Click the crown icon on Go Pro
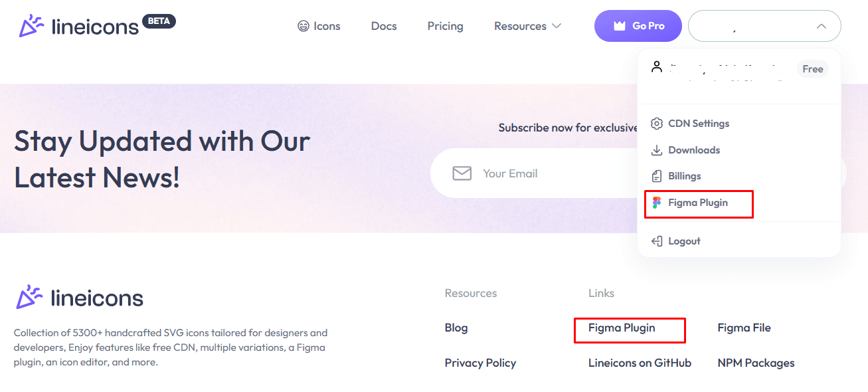 pos(620,26)
